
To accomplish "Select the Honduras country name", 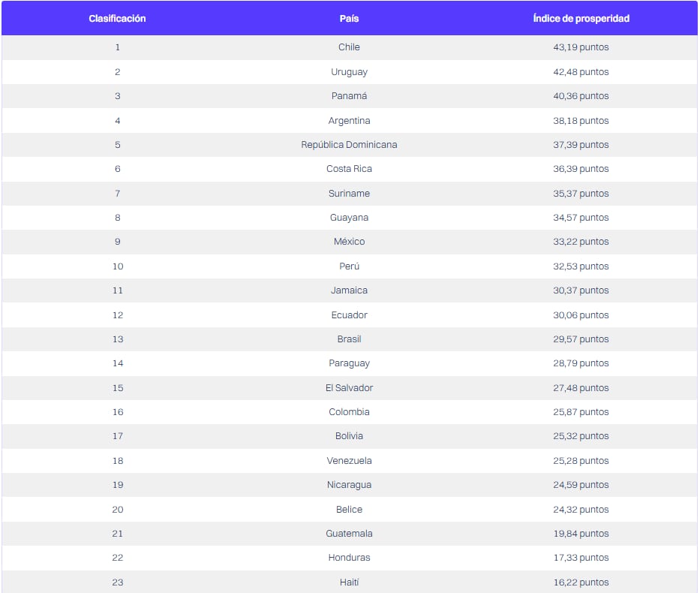I will pos(349,558).
